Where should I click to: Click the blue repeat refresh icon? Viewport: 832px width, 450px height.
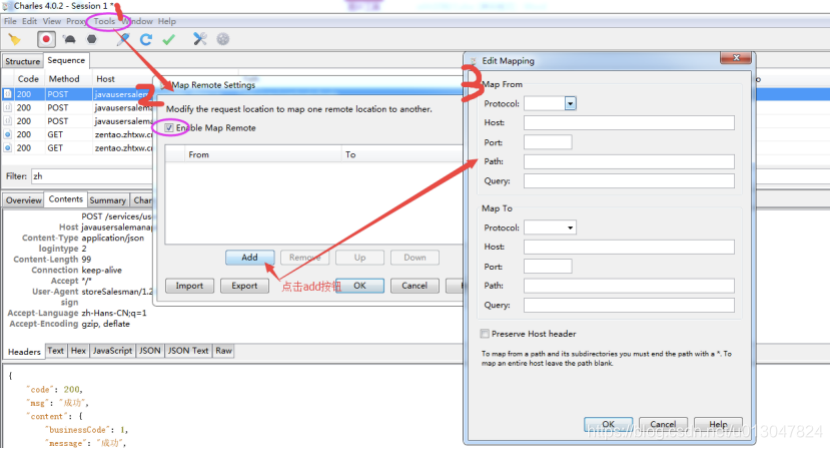(x=146, y=39)
